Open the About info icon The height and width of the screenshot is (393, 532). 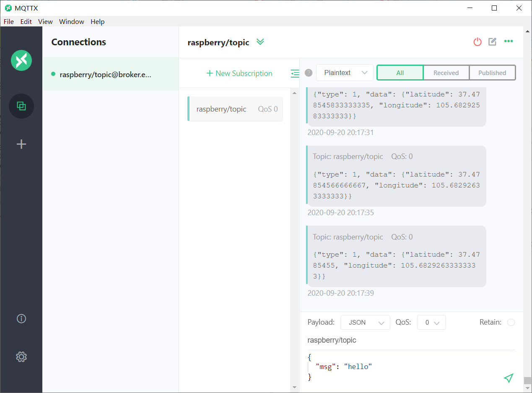[21, 319]
